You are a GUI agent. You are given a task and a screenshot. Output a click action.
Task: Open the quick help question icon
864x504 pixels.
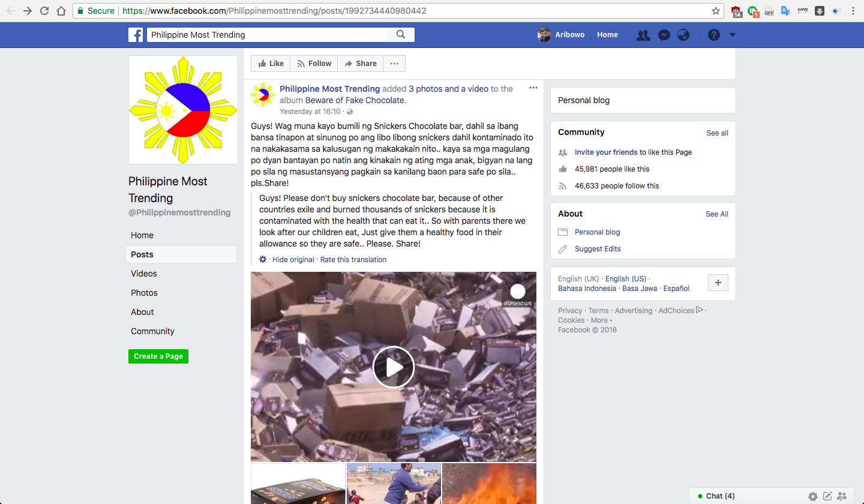click(x=713, y=35)
